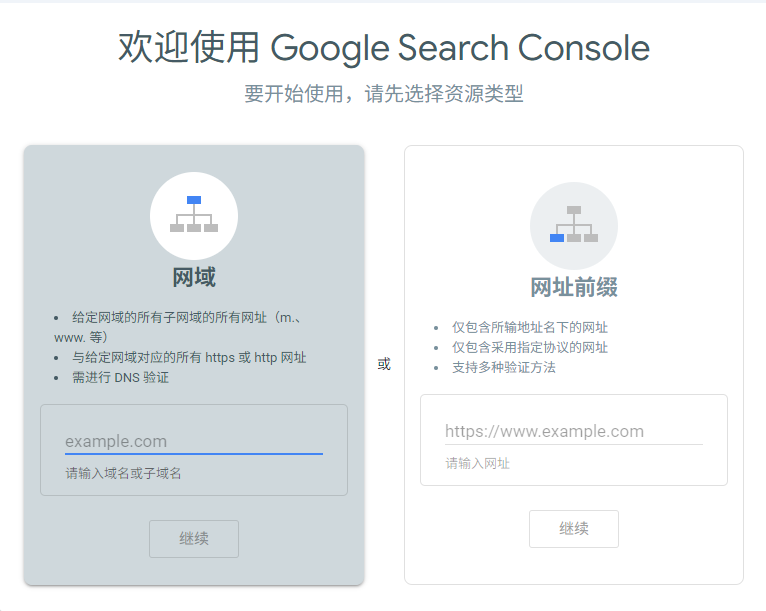Click the 网域 hierarchy icon
766x611 pixels.
(194, 215)
